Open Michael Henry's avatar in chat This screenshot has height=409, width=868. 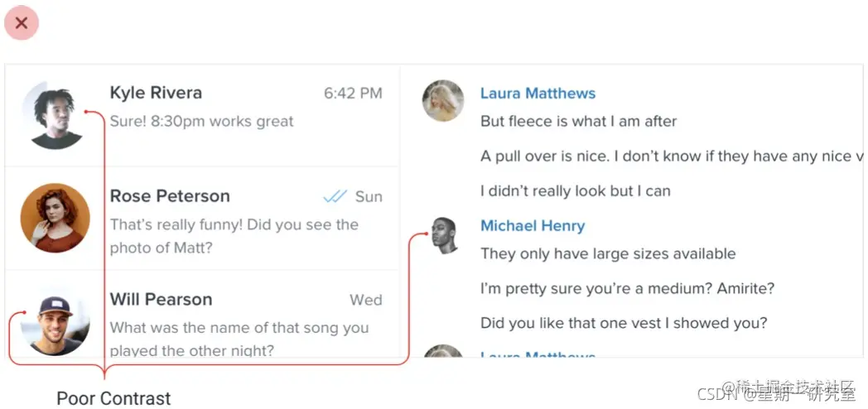click(445, 235)
